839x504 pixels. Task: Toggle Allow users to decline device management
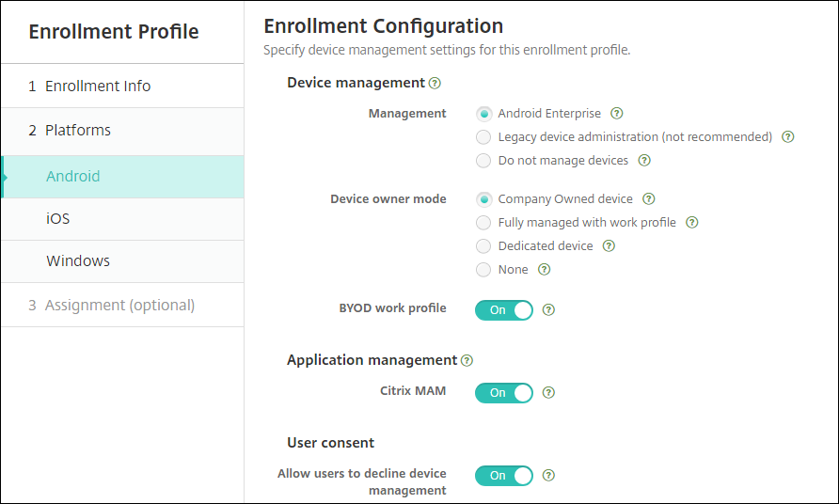(504, 476)
